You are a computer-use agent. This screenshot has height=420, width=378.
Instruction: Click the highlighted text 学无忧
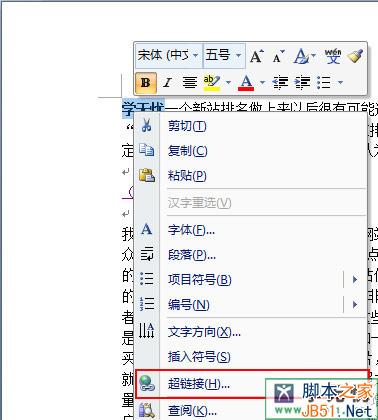(143, 108)
